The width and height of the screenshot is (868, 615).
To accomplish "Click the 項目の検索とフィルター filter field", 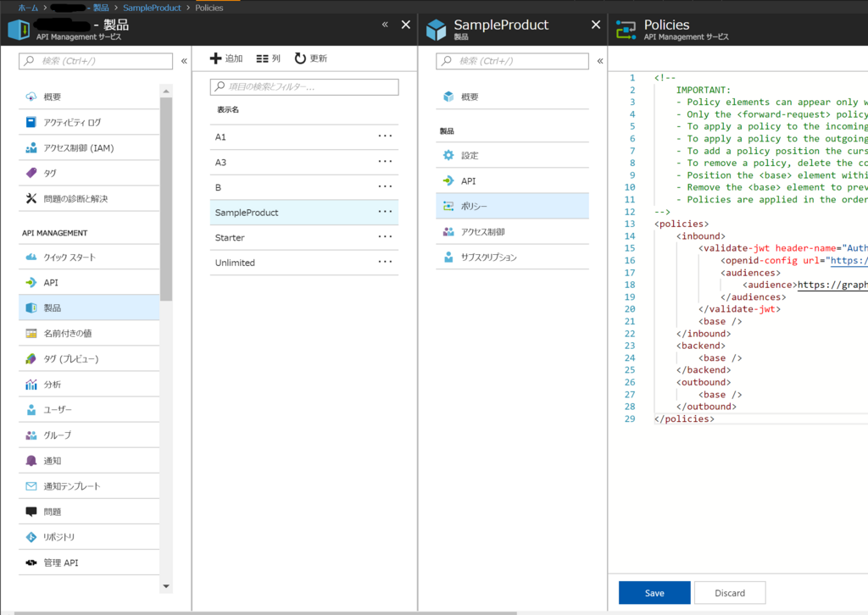I will [x=304, y=87].
